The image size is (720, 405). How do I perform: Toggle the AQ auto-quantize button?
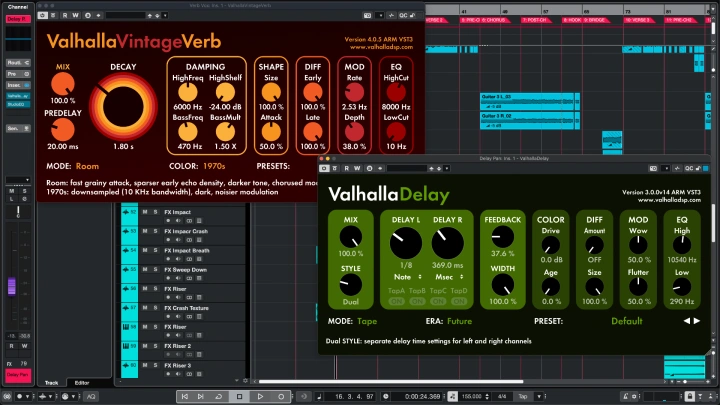pos(91,396)
